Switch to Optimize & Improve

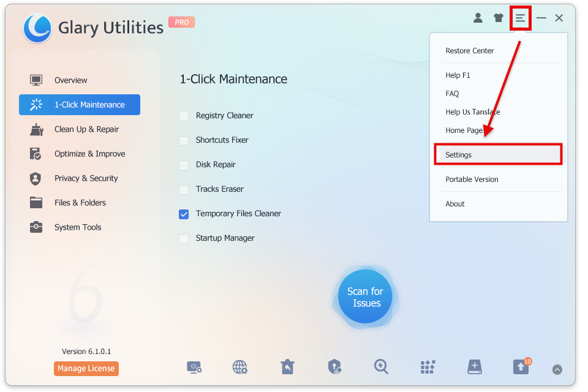pyautogui.click(x=80, y=154)
